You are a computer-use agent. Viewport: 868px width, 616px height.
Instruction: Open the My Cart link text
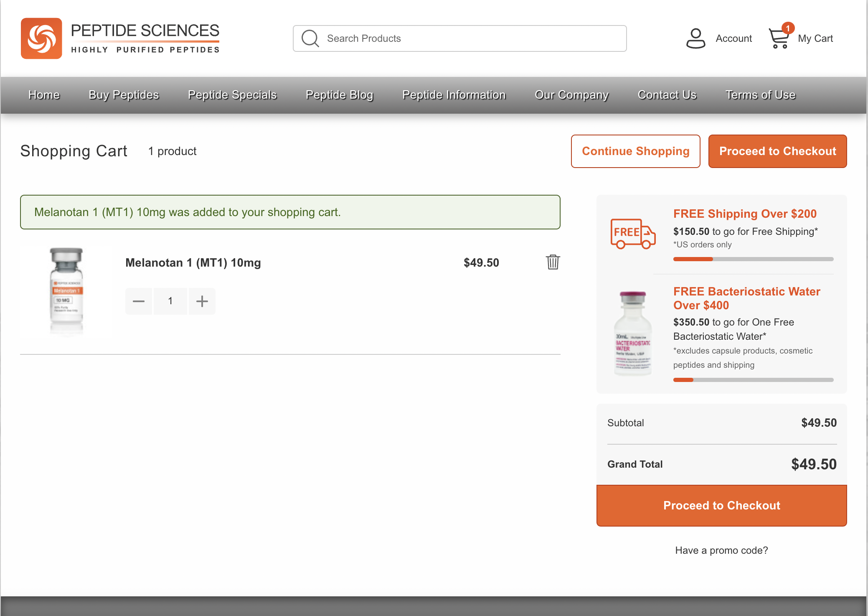point(815,38)
